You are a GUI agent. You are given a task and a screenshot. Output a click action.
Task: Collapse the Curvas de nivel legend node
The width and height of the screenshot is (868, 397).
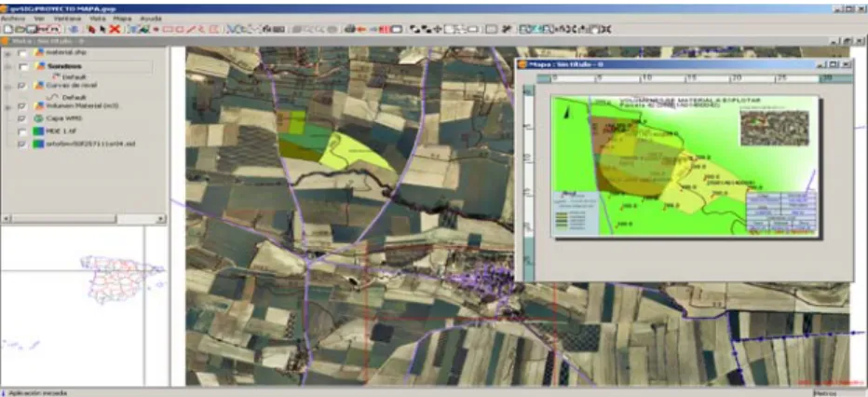click(7, 87)
